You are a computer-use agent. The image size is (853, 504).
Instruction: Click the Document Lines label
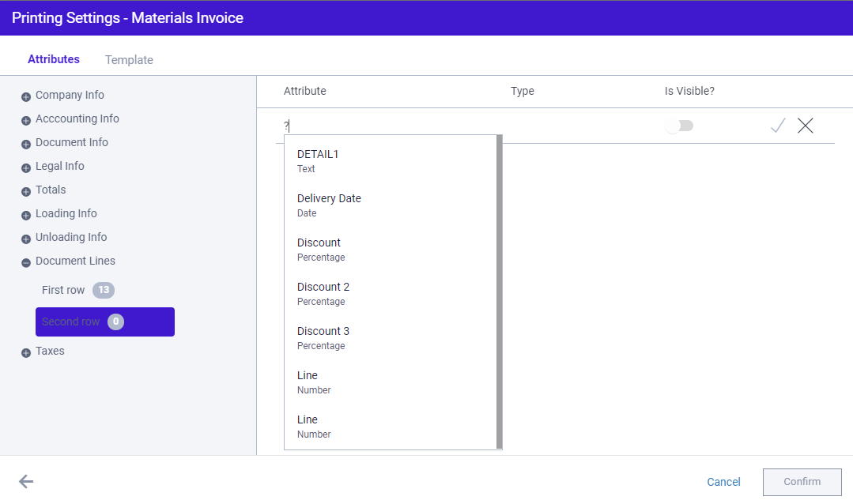[75, 261]
